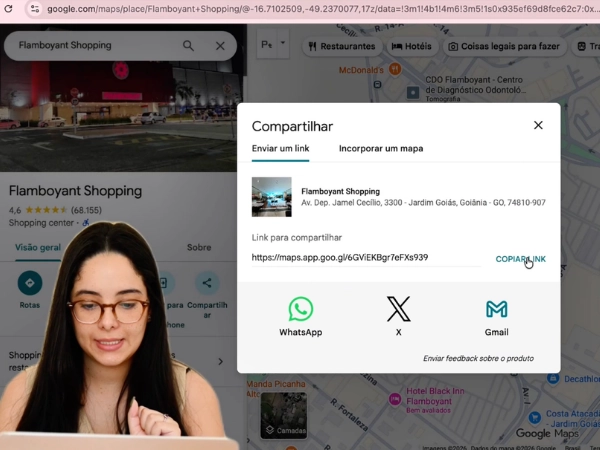Select Coisas legais para fazer chip
Viewport: 600px width, 450px height.
coord(505,46)
